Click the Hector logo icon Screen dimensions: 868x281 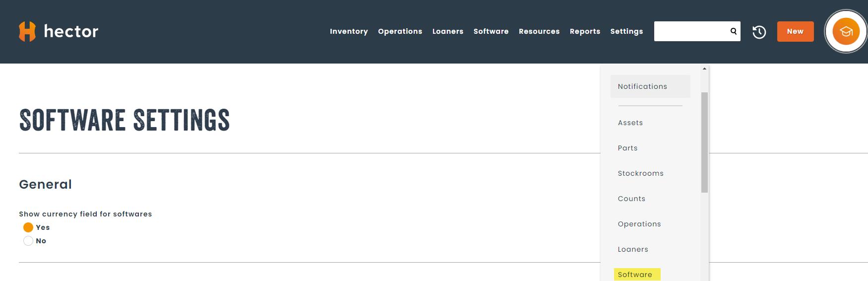27,31
